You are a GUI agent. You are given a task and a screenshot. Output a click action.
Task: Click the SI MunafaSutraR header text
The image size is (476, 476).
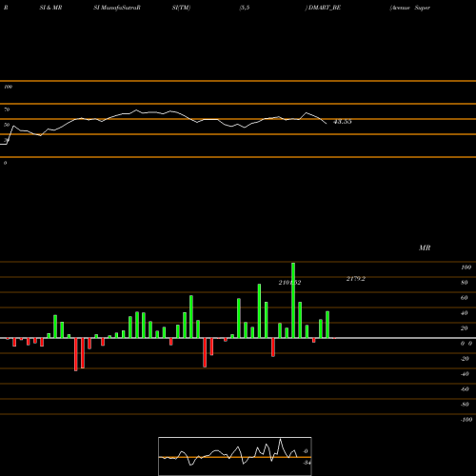(x=117, y=8)
